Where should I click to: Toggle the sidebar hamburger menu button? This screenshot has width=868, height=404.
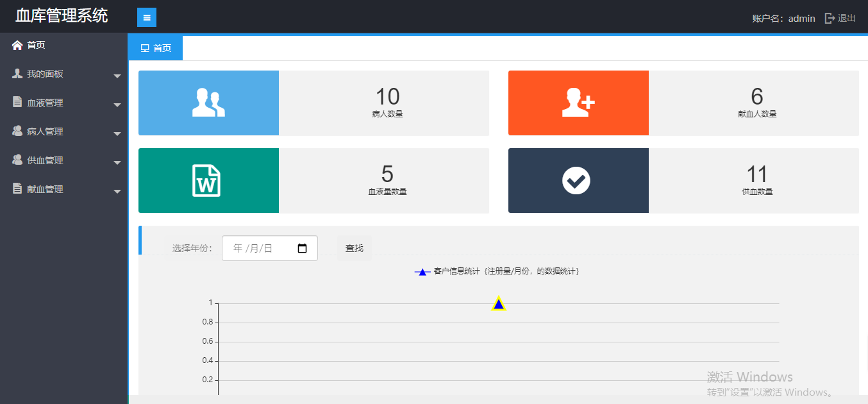147,17
